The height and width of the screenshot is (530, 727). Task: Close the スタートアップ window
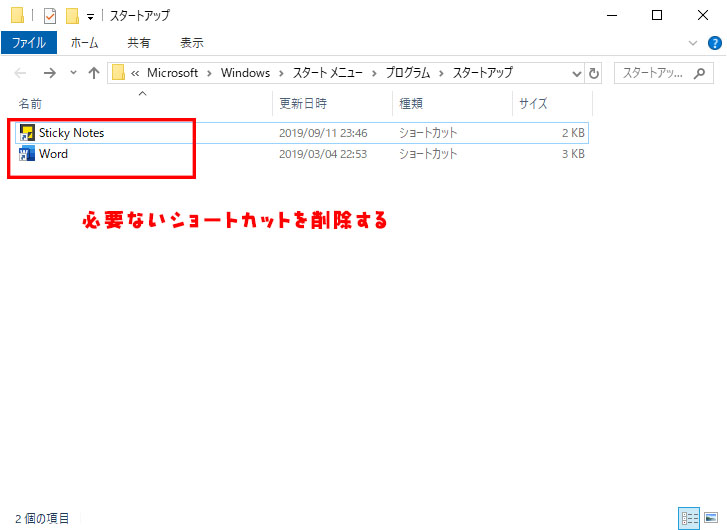702,15
